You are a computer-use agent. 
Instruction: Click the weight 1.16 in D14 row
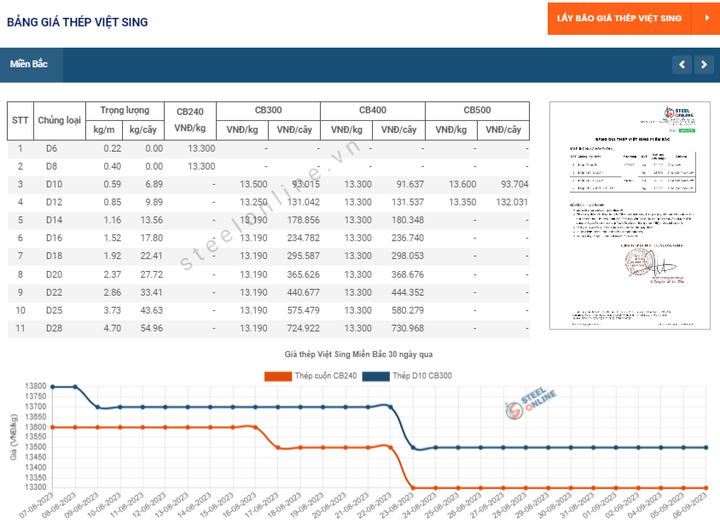pos(112,220)
